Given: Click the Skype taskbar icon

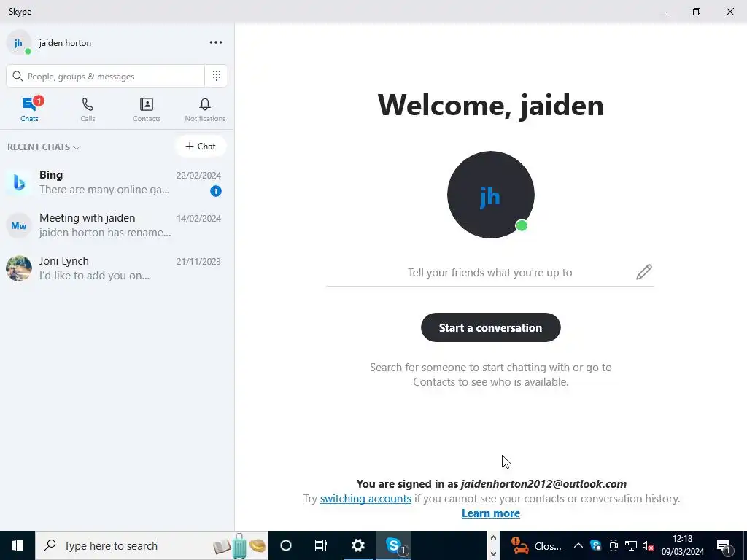Looking at the screenshot, I should tap(394, 545).
